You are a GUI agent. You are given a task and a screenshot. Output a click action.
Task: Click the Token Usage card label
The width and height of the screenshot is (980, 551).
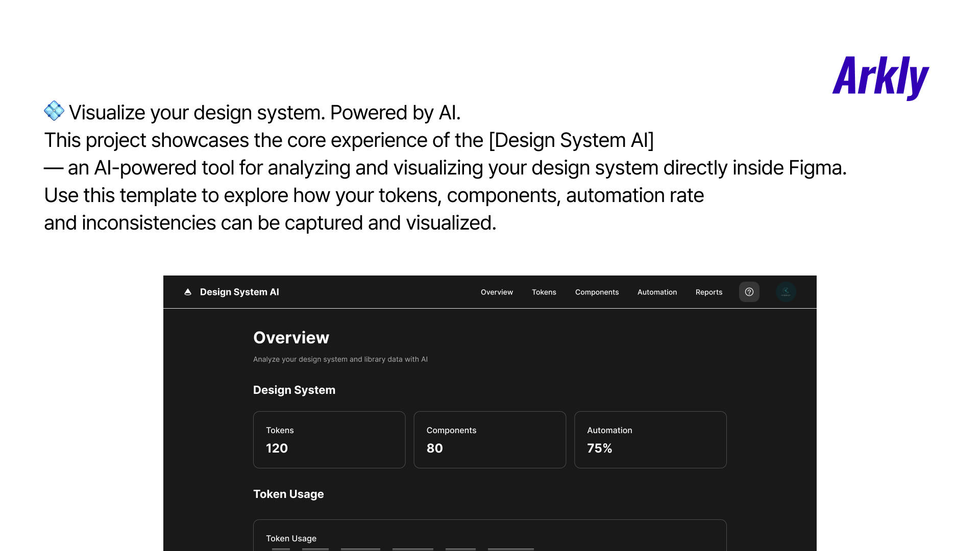tap(291, 538)
